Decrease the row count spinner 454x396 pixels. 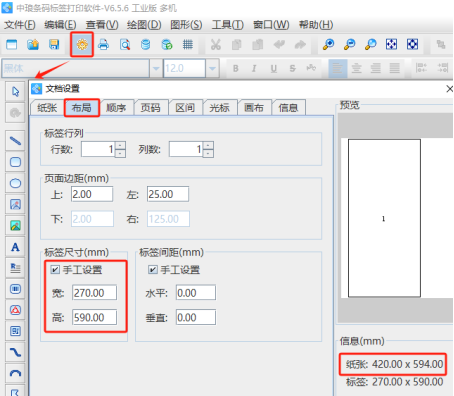[x=121, y=153]
